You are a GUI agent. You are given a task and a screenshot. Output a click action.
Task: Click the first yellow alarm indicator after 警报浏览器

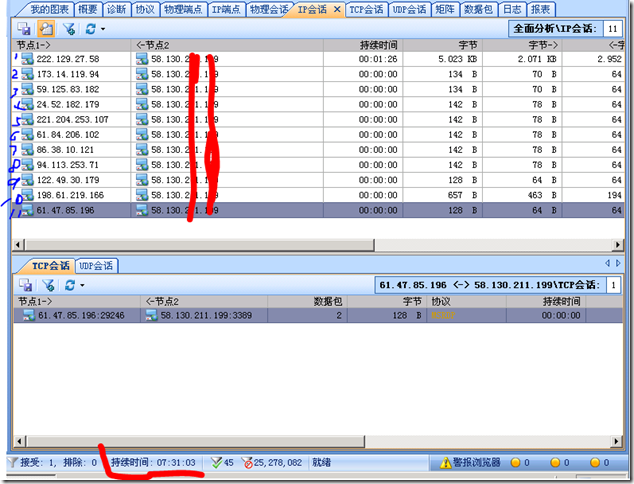pyautogui.click(x=516, y=462)
